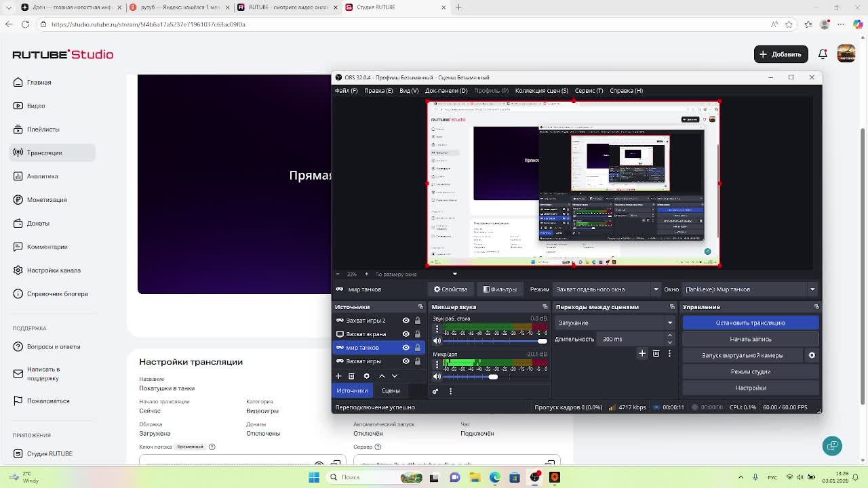The height and width of the screenshot is (488, 868).
Task: Expand the Режим capture mode dropdown
Action: (607, 289)
